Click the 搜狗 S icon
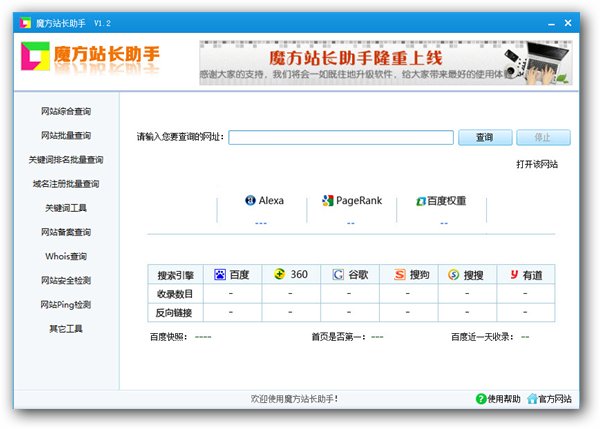Screen dimensions: 600x429 pyautogui.click(x=399, y=274)
